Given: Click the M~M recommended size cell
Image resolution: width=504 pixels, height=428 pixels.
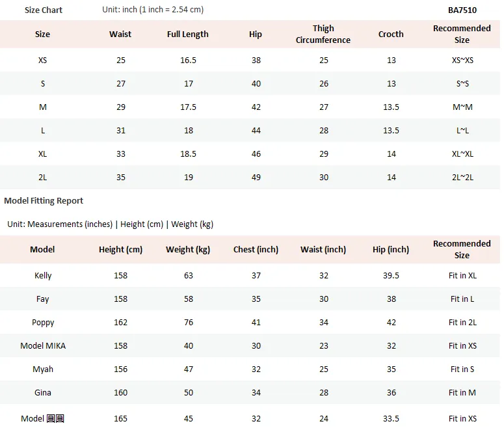Looking at the screenshot, I should [x=462, y=107].
